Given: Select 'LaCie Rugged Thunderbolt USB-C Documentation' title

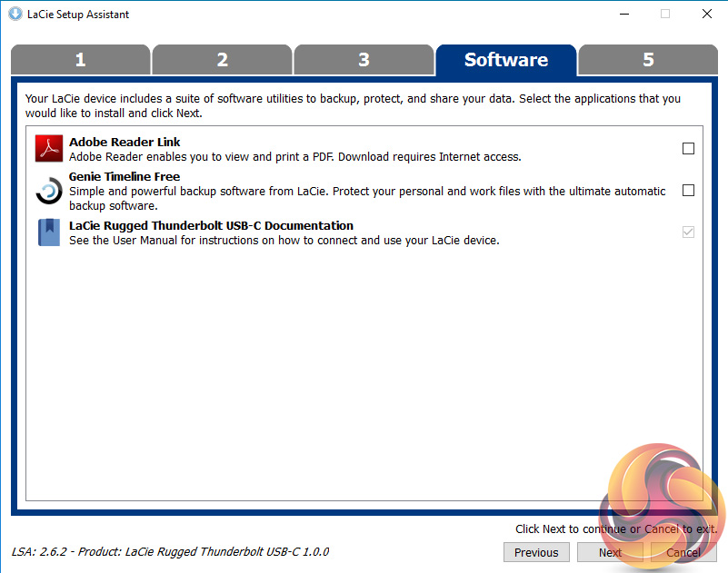Looking at the screenshot, I should (x=211, y=225).
